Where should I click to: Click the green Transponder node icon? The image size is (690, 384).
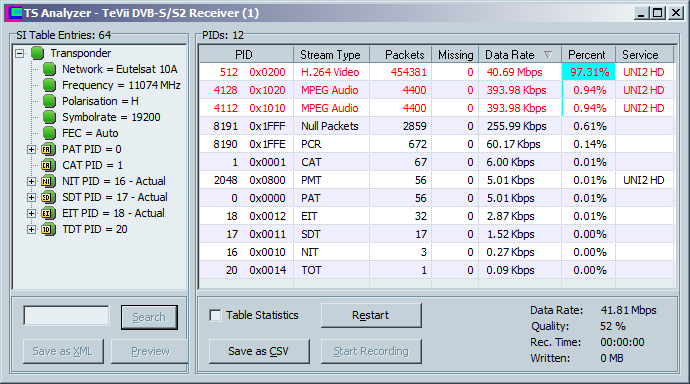tap(37, 53)
